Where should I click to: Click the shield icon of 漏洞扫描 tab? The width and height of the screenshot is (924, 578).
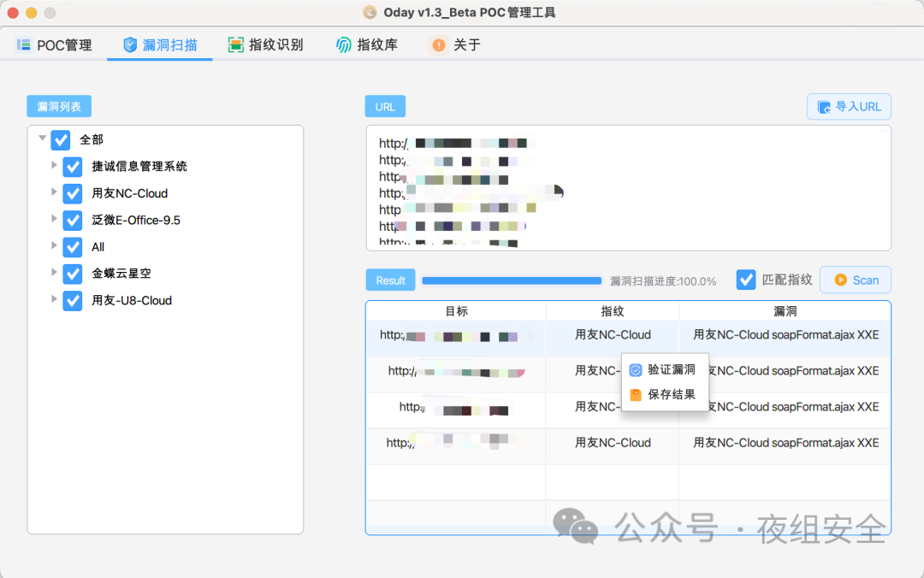click(x=130, y=44)
